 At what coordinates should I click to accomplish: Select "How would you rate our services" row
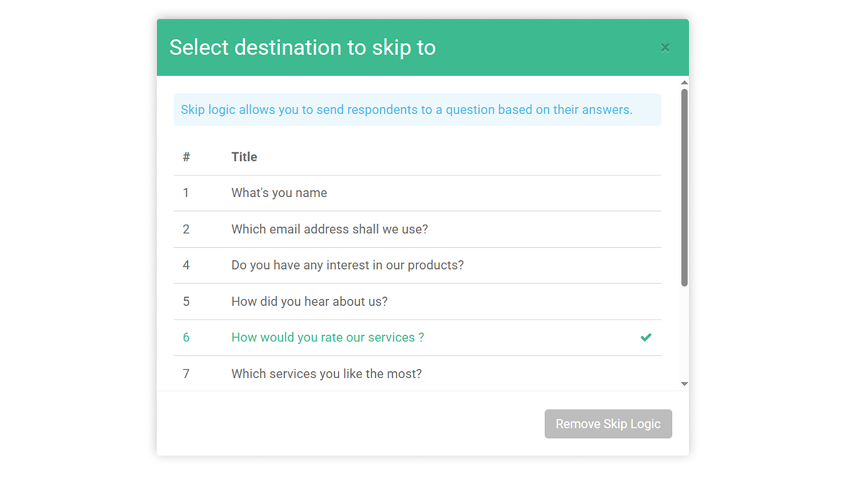[x=327, y=338]
